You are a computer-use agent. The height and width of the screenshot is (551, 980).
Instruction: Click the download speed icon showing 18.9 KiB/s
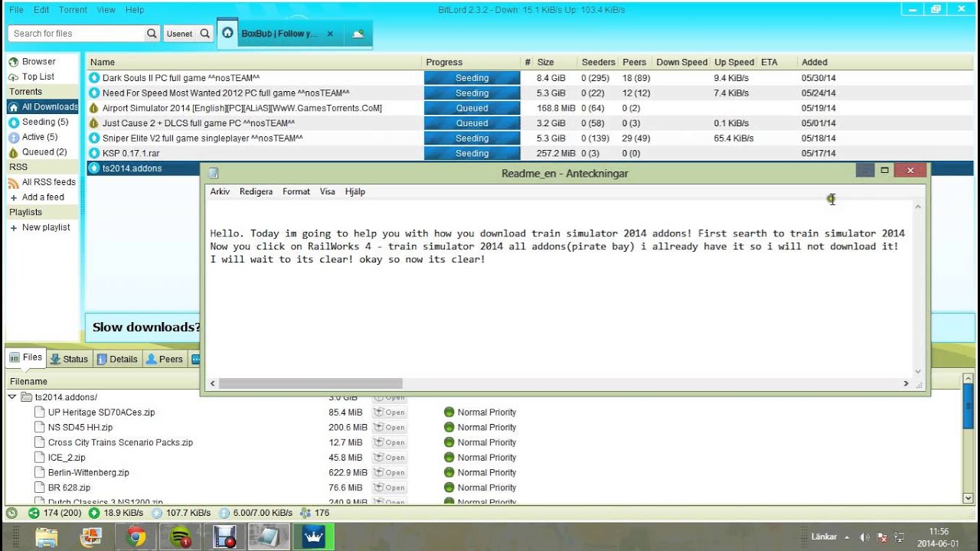point(94,513)
